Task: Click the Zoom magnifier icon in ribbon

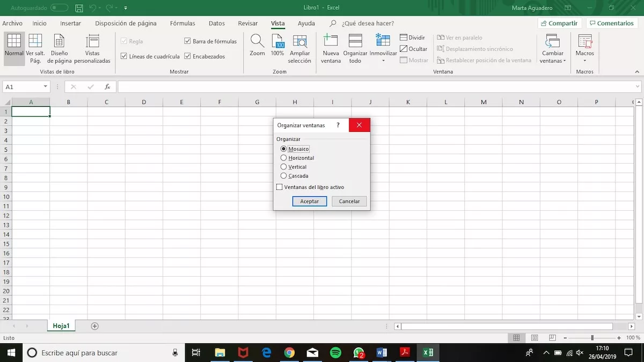Action: coord(257,42)
